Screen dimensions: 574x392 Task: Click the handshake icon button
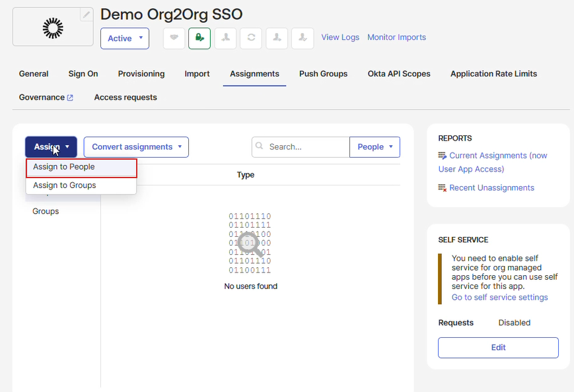tap(174, 38)
